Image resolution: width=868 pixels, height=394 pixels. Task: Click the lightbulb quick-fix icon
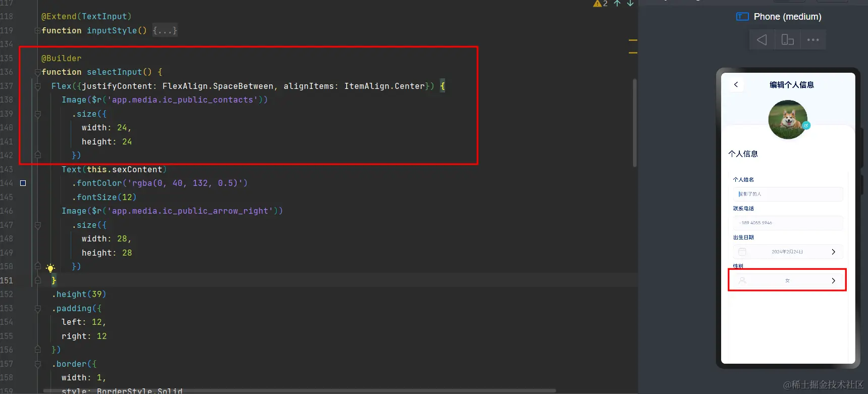(50, 268)
